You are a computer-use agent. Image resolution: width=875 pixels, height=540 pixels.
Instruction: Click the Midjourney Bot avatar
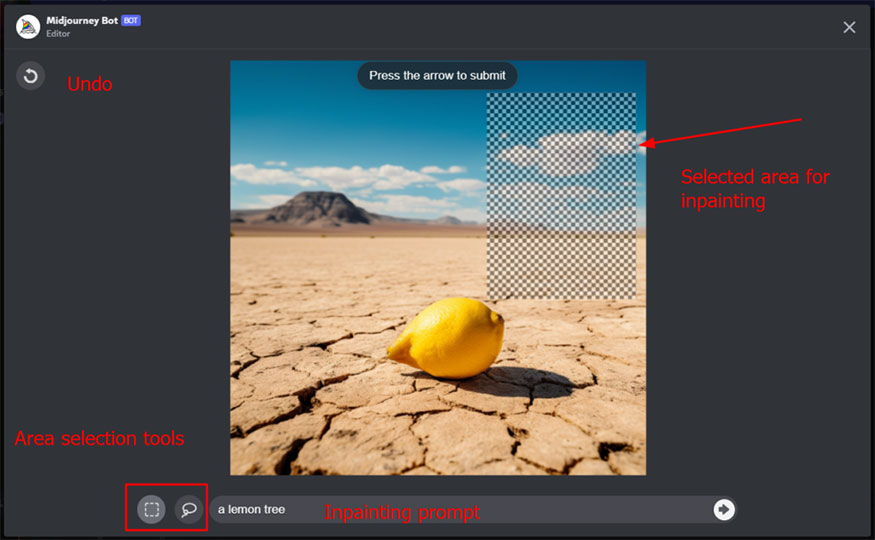click(28, 27)
